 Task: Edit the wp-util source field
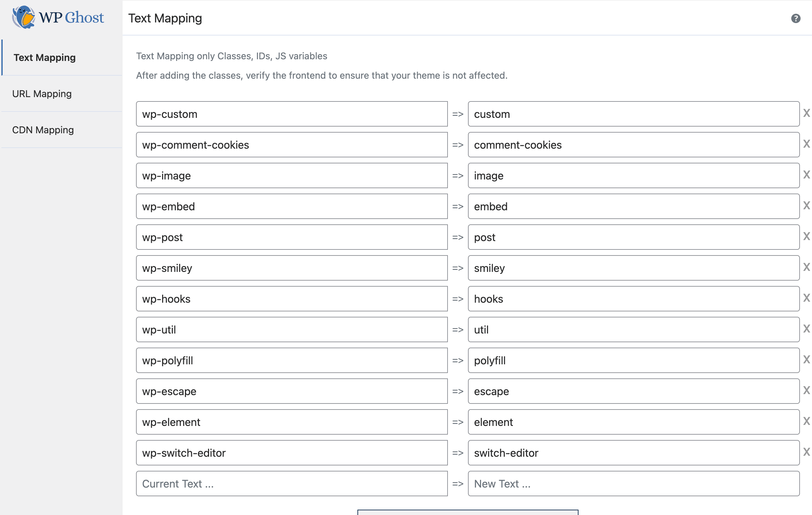pos(292,329)
